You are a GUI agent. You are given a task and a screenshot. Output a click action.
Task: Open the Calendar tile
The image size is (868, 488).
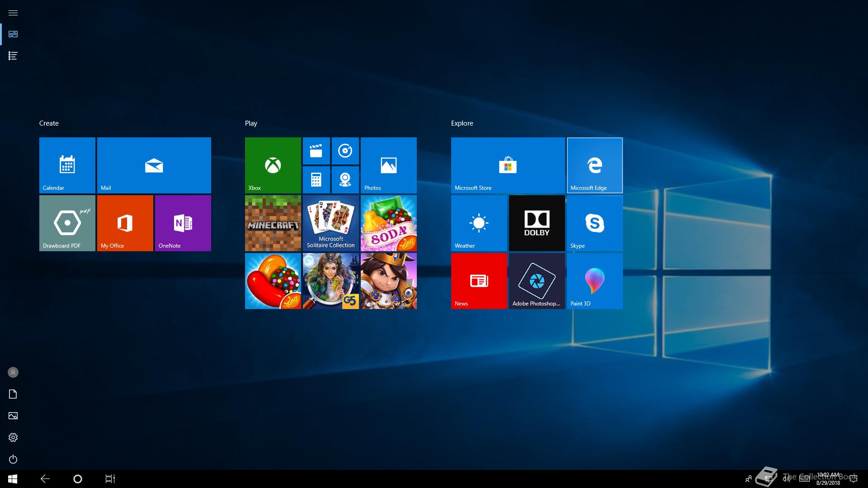tap(67, 165)
